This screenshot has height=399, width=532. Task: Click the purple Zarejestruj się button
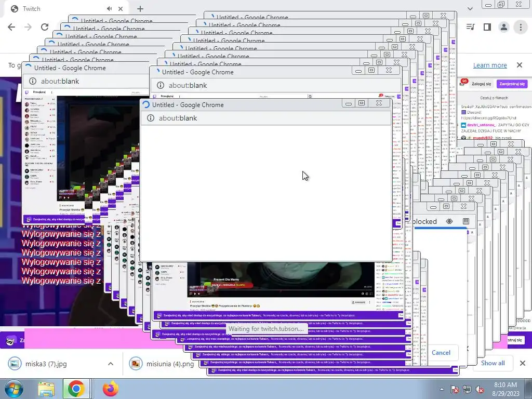click(x=512, y=84)
